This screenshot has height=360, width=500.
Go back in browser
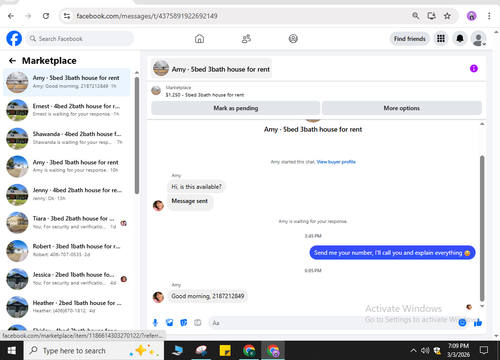pyautogui.click(x=11, y=16)
